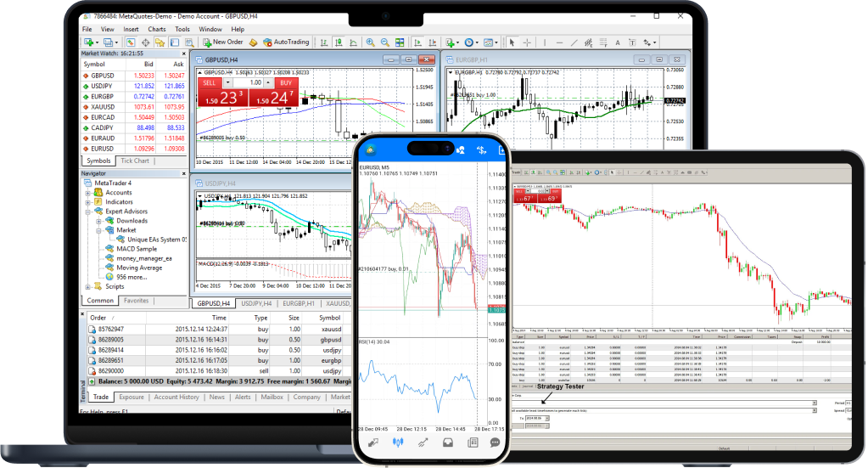The image size is (868, 468).
Task: Open the Insert menu
Action: [132, 30]
